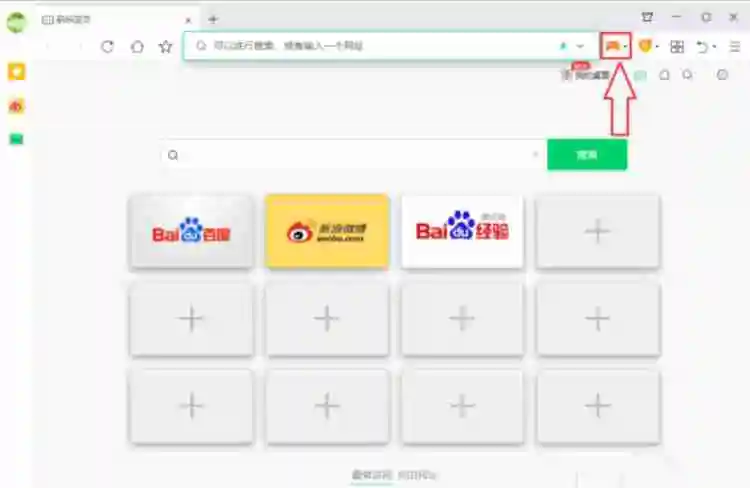Click the labeled link with red badge

(x=586, y=74)
